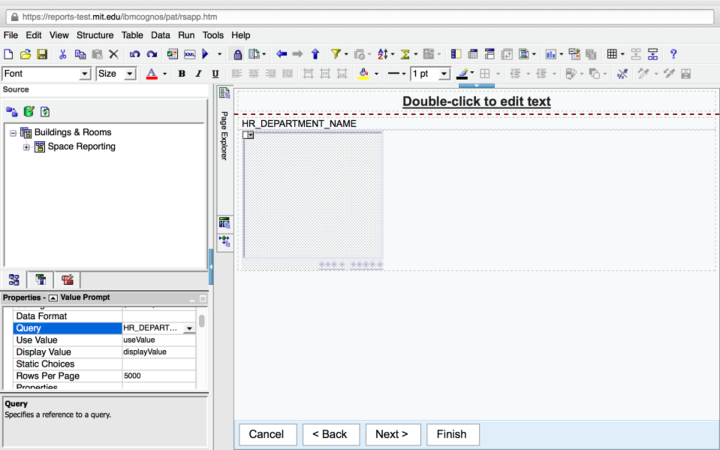
Task: Click the Lock page objects icon
Action: (x=237, y=54)
